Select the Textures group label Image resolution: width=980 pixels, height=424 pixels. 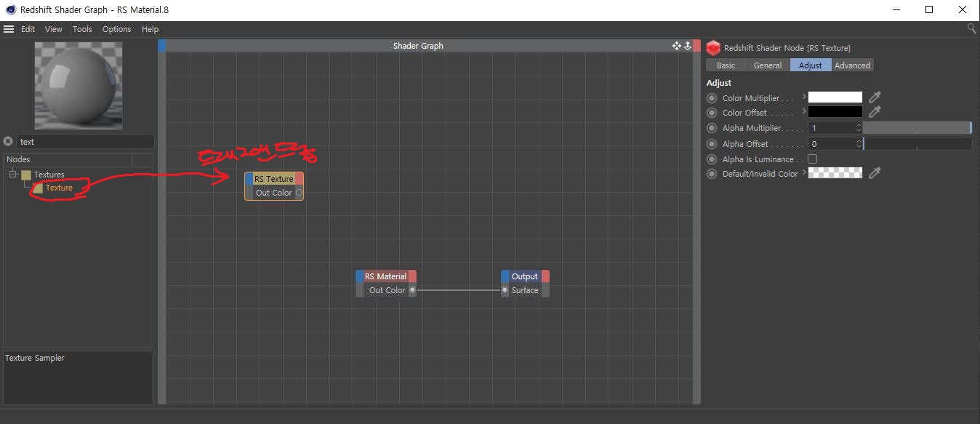click(x=49, y=175)
